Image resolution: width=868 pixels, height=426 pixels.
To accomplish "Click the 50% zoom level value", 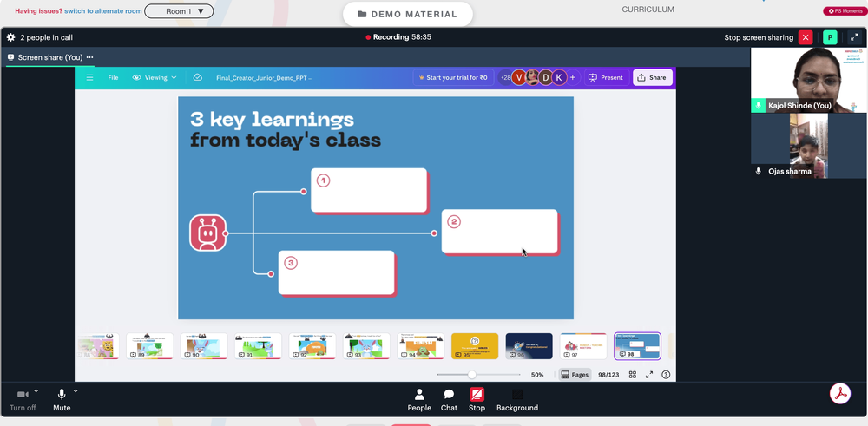I will (537, 375).
